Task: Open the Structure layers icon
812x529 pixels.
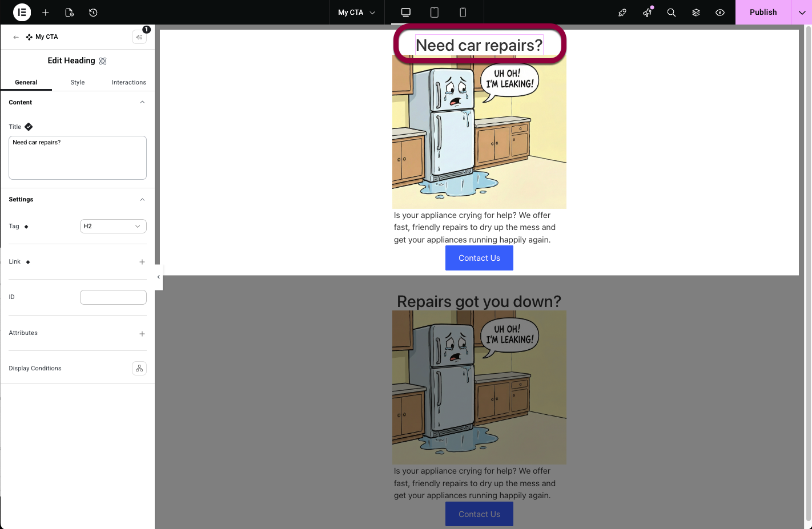Action: (x=696, y=13)
